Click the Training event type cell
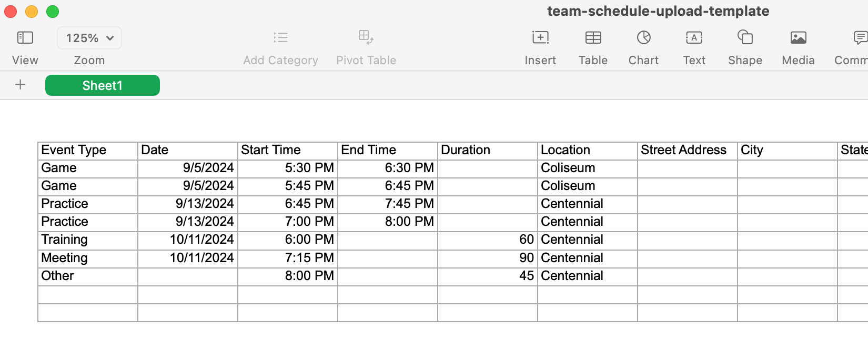Viewport: 868px width, 338px height. coord(87,240)
